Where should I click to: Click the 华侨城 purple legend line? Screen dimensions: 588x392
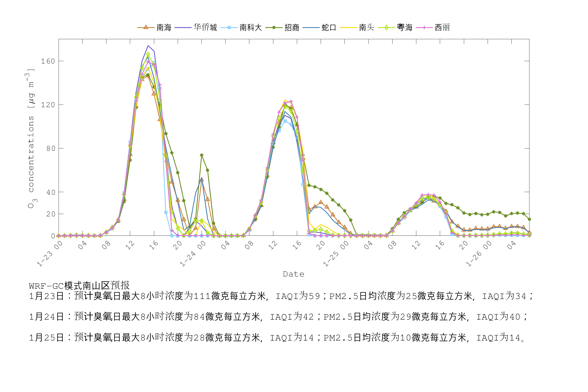[183, 27]
